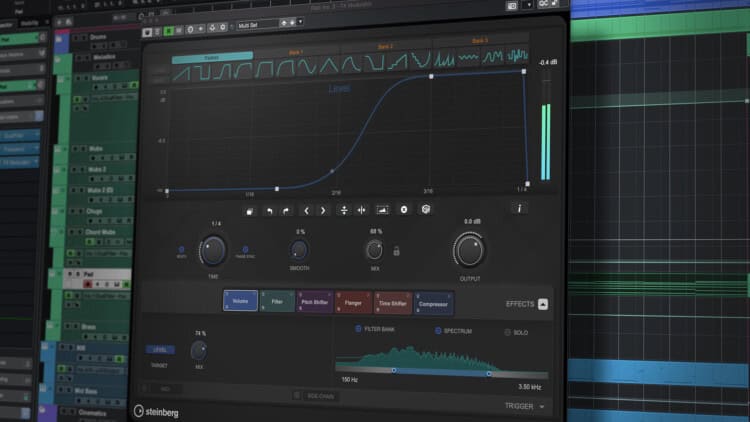Switch to the Bank 1 tab
Viewport: 750px width, 422px height.
click(296, 52)
